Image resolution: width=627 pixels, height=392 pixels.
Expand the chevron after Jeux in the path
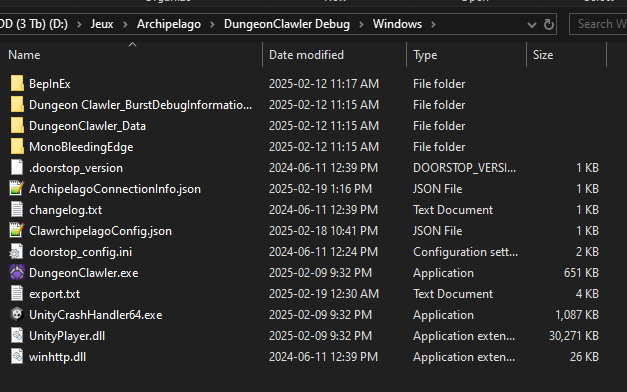pos(125,24)
